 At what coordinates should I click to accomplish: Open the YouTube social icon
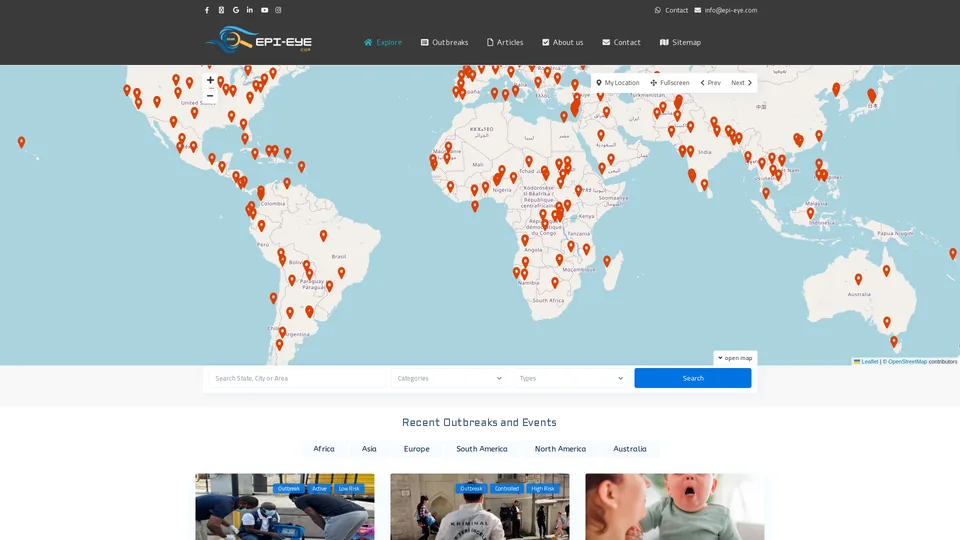(264, 10)
